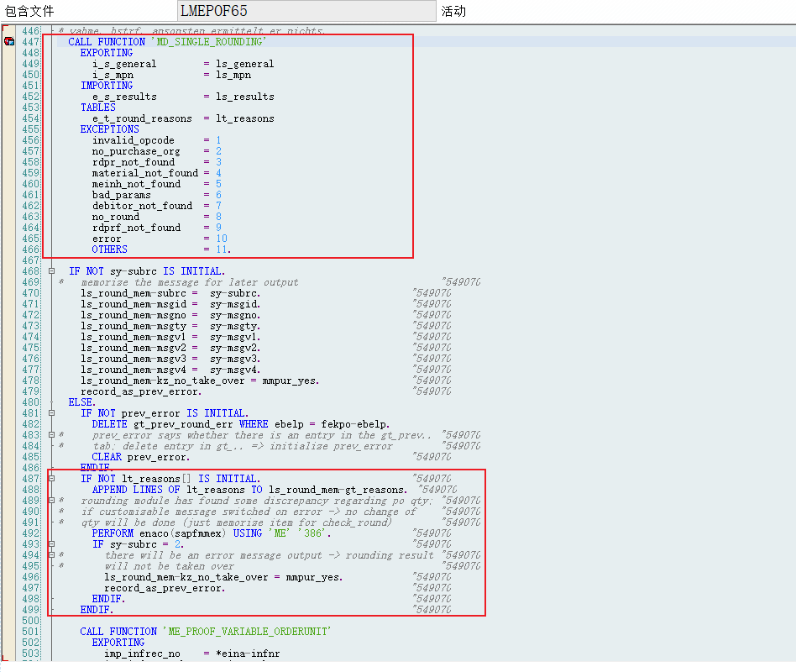The width and height of the screenshot is (796, 672).
Task: Click *eina-infnr value on line 503
Action: (248, 654)
